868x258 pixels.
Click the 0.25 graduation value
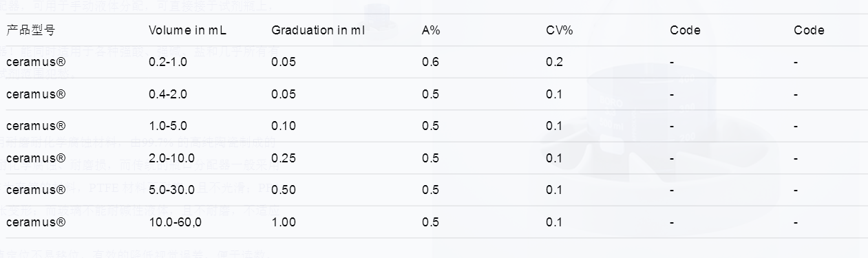point(283,158)
